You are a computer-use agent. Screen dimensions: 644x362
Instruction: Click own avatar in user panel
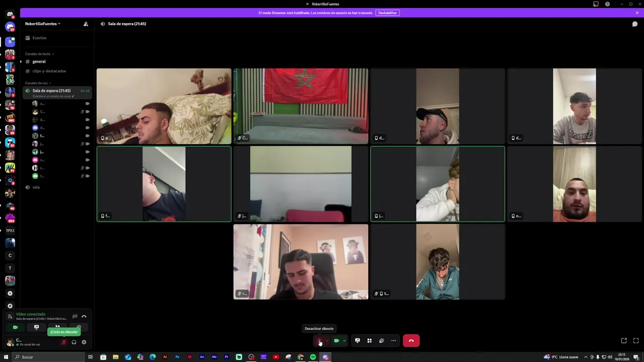click(10, 342)
